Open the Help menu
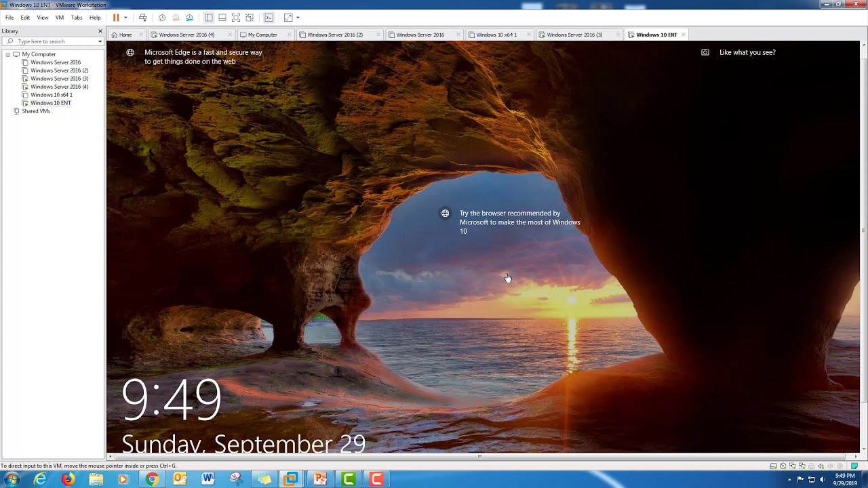868x488 pixels. 95,18
